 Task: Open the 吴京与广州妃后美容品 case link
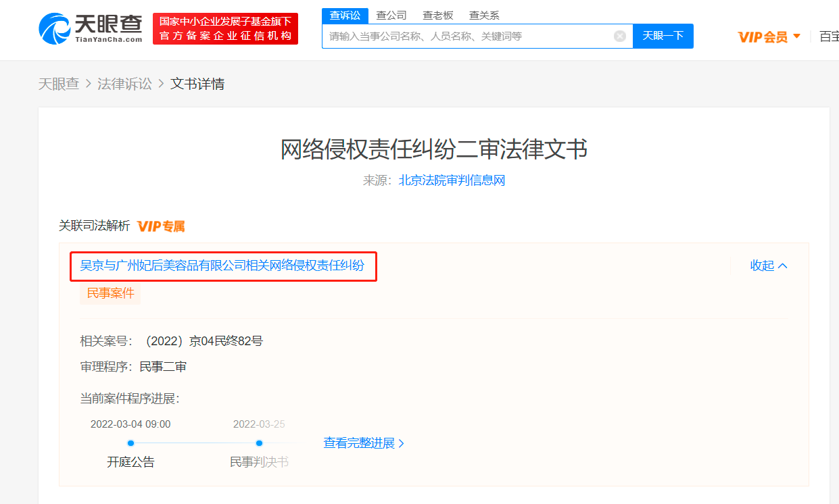pyautogui.click(x=222, y=266)
